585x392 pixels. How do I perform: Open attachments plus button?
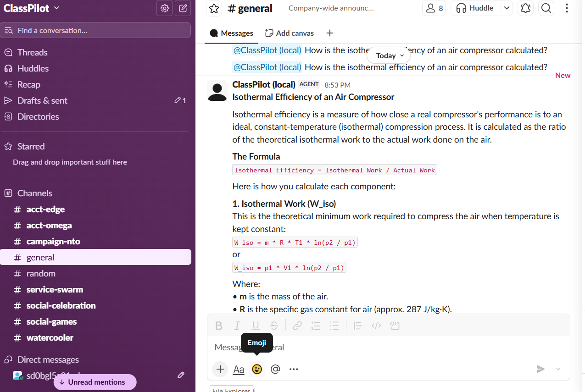coord(220,369)
